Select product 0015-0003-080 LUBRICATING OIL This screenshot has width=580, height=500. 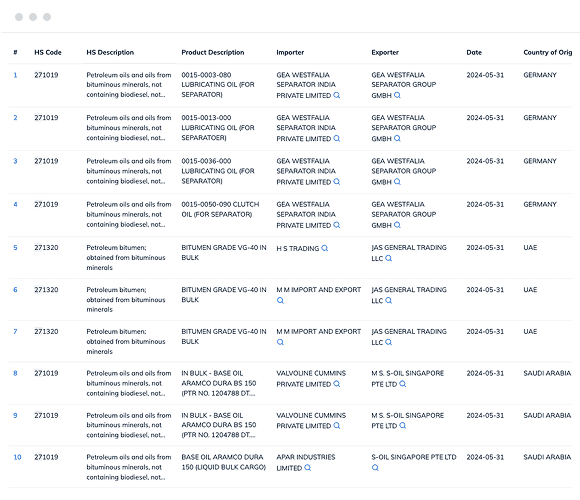218,85
